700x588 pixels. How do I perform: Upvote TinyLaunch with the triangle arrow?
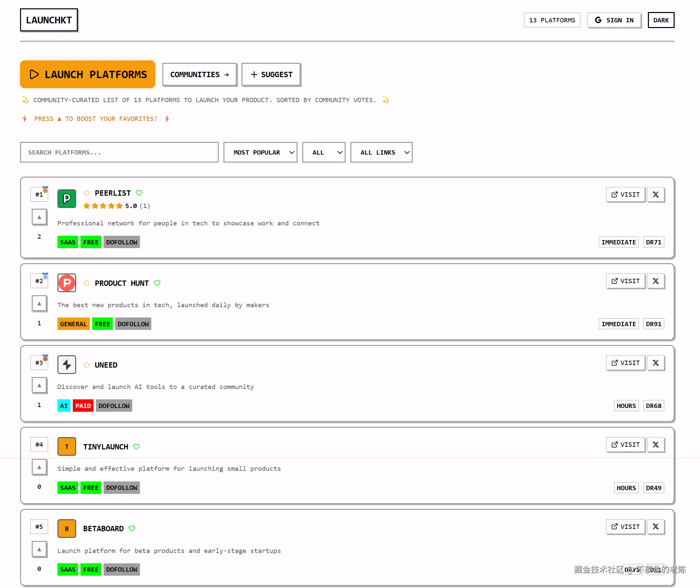(39, 467)
